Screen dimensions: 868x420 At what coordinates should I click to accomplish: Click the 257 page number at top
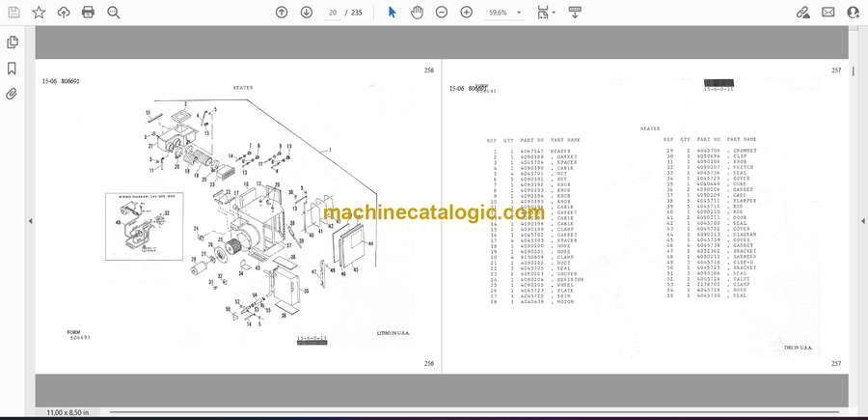point(836,70)
